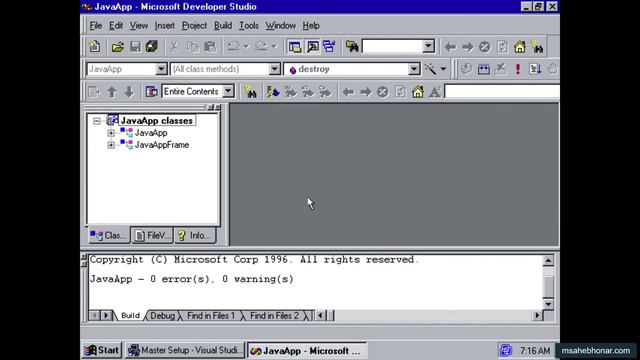Open the Build menu
Viewport: 640px width, 360px height.
(x=223, y=26)
